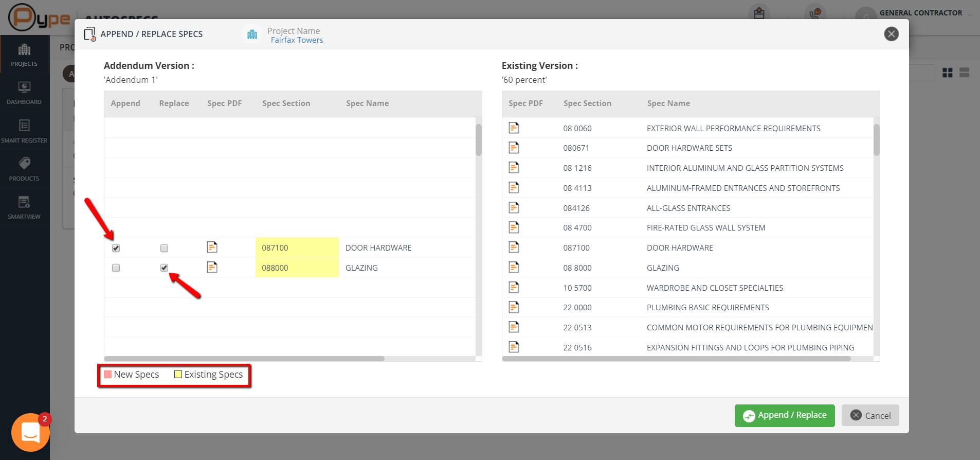Open Dashboard from sidebar

pos(24,93)
